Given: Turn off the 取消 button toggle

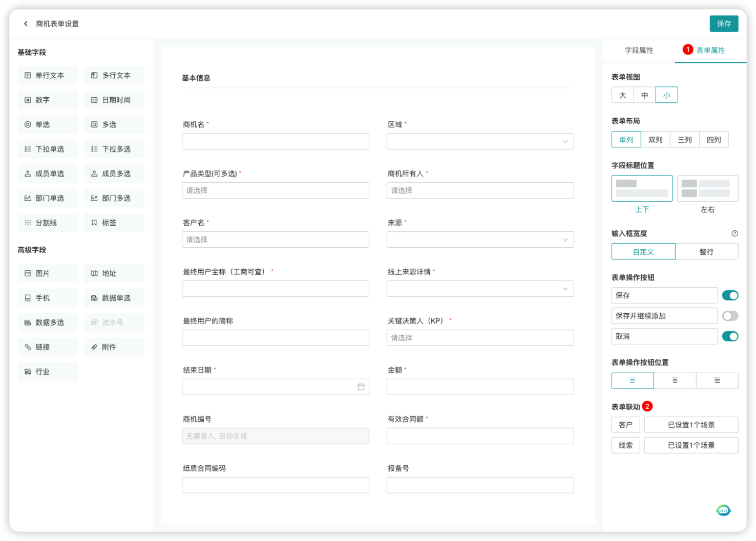Looking at the screenshot, I should (730, 336).
